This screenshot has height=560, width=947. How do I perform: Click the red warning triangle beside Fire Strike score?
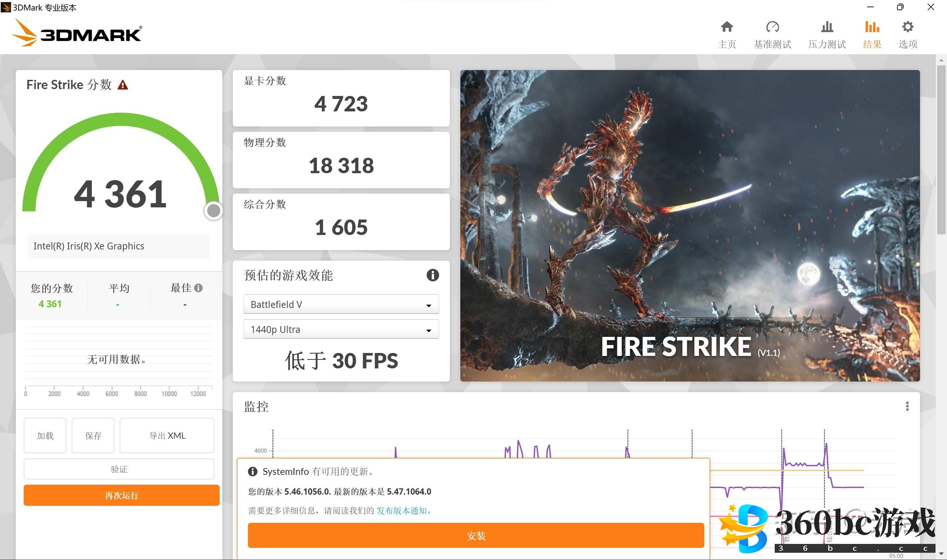(123, 85)
